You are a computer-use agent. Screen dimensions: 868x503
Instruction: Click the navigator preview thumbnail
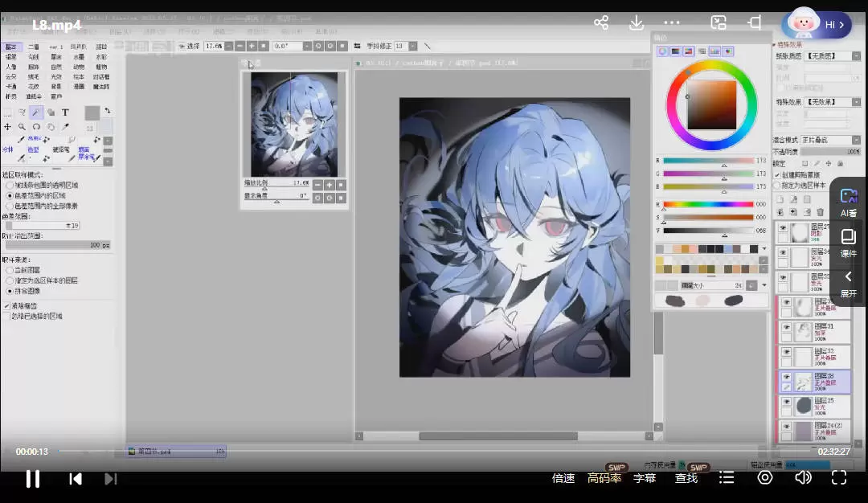tap(294, 125)
